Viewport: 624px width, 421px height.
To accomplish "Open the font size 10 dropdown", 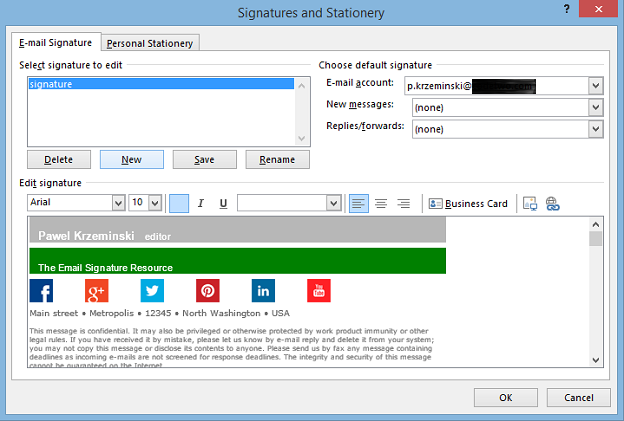I will 155,203.
